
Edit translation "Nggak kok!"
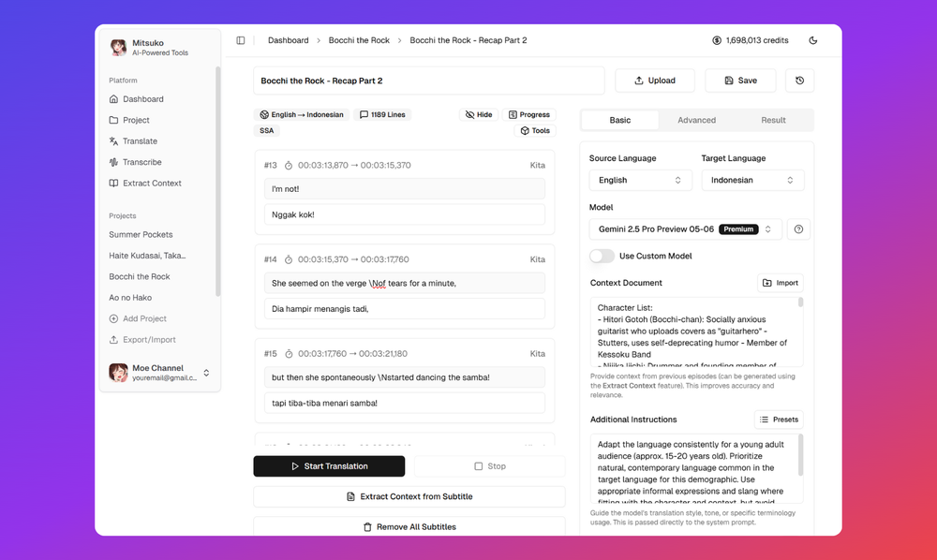click(405, 214)
